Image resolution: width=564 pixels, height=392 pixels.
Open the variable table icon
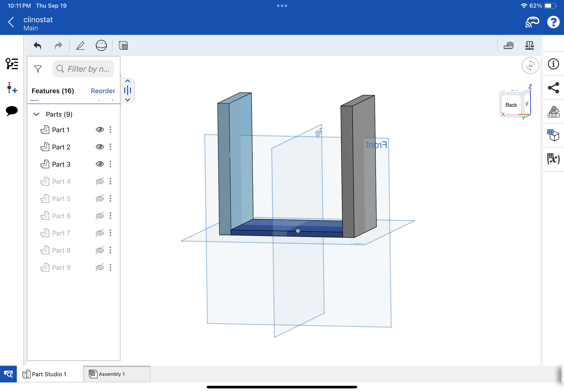point(553,159)
